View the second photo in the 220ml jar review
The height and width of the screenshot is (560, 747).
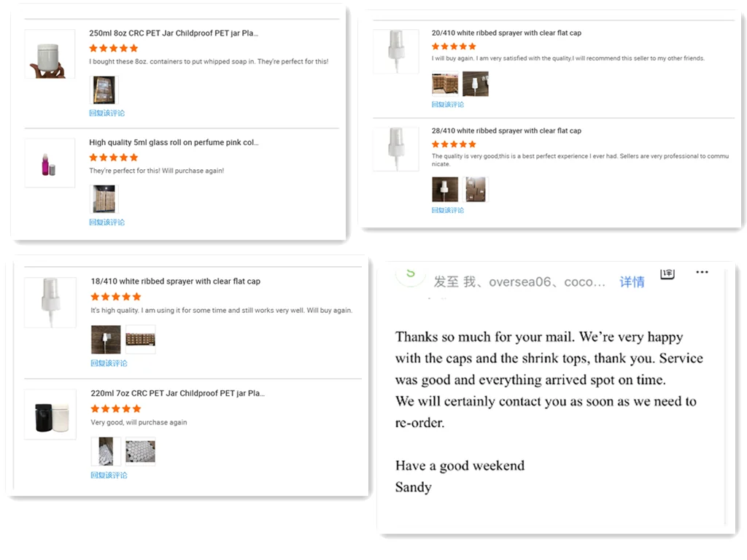(x=140, y=451)
